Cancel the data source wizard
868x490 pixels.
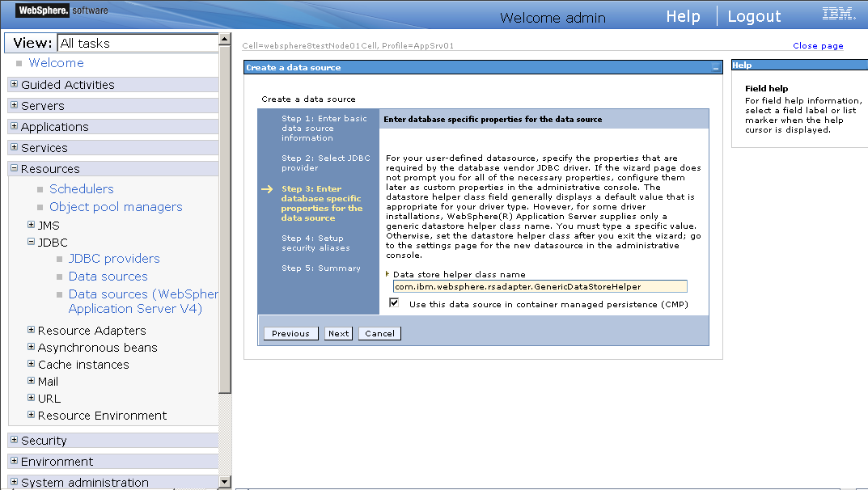[x=379, y=332]
